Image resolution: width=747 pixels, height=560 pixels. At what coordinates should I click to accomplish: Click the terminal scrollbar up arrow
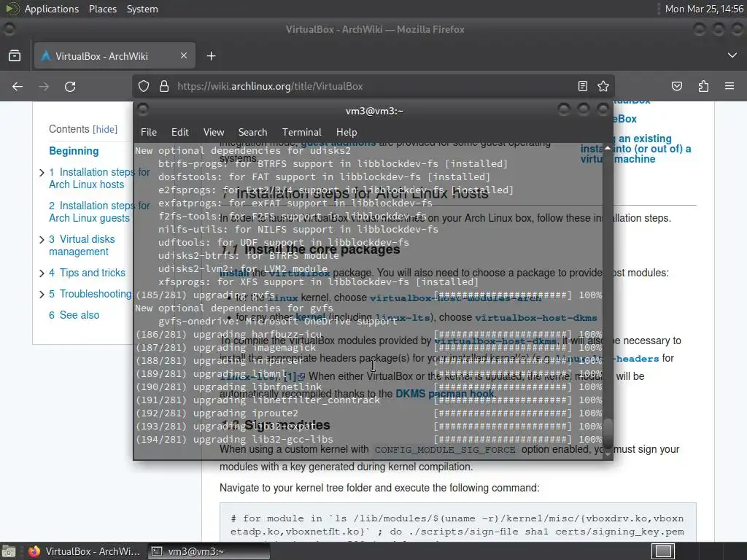point(608,148)
